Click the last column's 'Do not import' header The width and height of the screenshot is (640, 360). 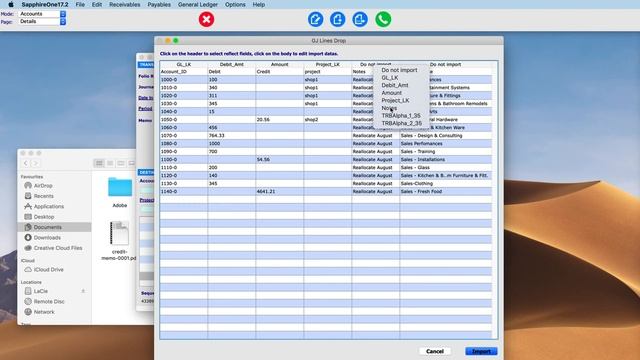pos(445,64)
